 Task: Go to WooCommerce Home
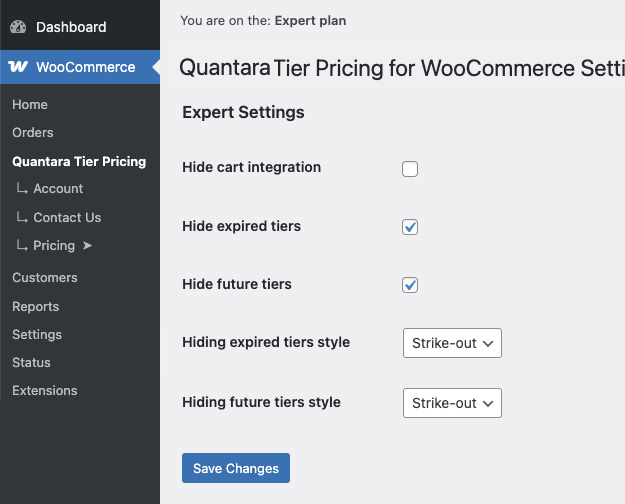coord(30,105)
